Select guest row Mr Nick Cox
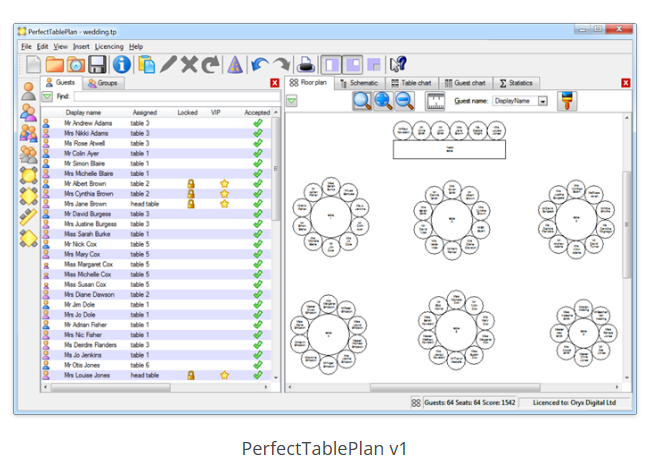The height and width of the screenshot is (469, 657). pyautogui.click(x=156, y=244)
